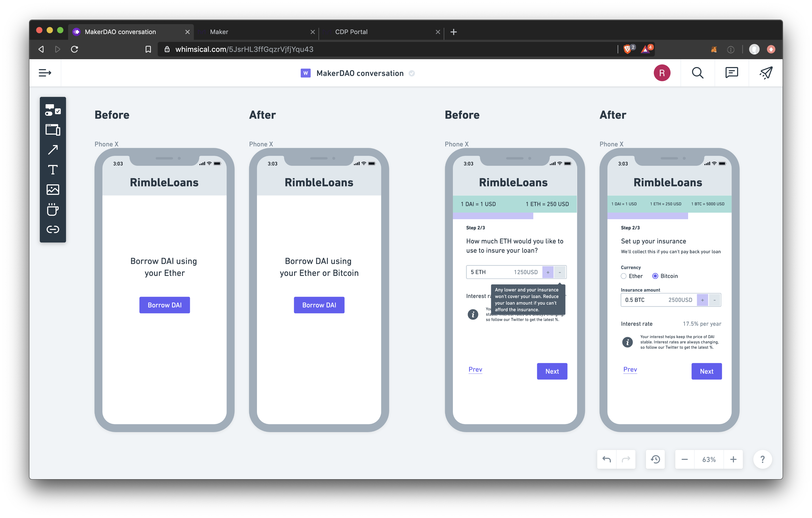812x518 pixels.
Task: Click Next in the Bitcoin insurance phone
Action: [x=706, y=371]
